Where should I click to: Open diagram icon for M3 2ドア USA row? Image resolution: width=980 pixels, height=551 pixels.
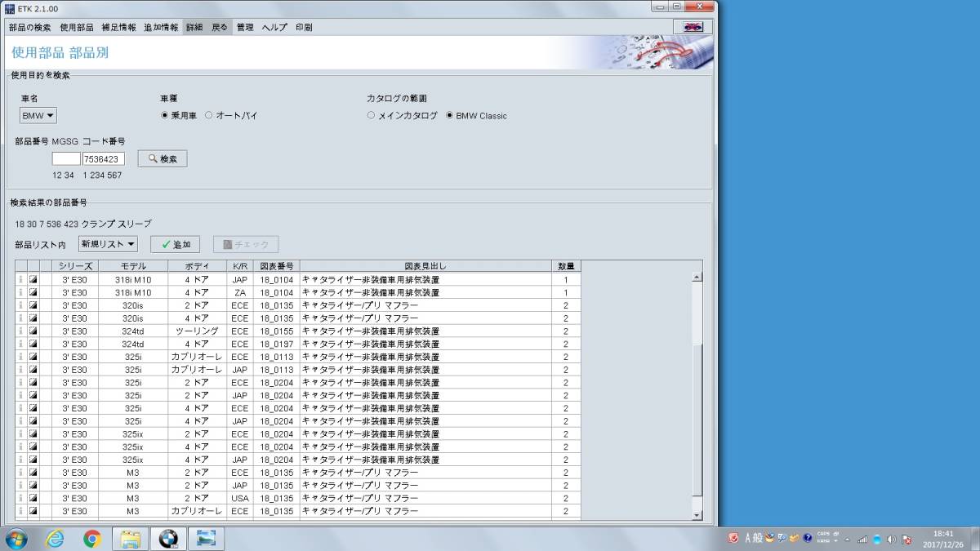33,498
